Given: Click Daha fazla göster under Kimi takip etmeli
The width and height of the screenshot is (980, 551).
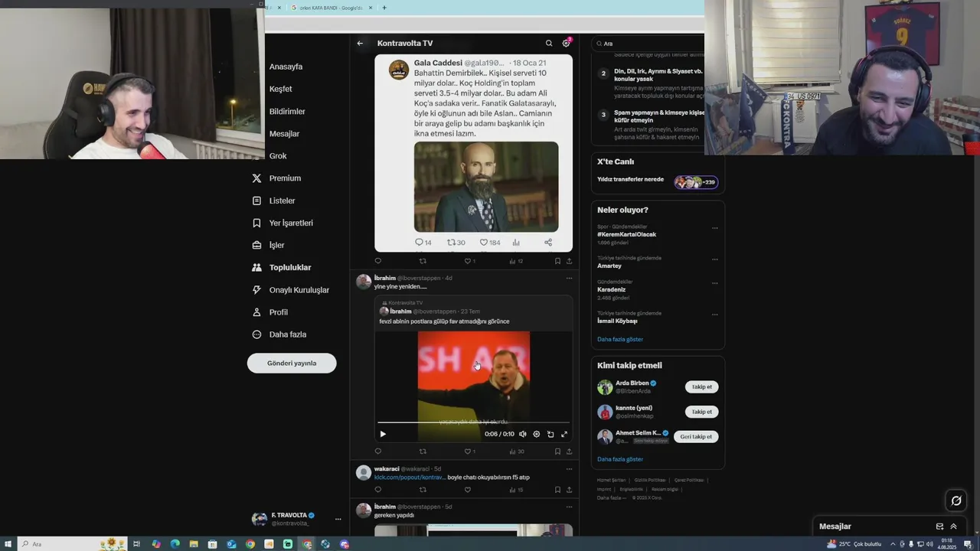Looking at the screenshot, I should coord(620,459).
